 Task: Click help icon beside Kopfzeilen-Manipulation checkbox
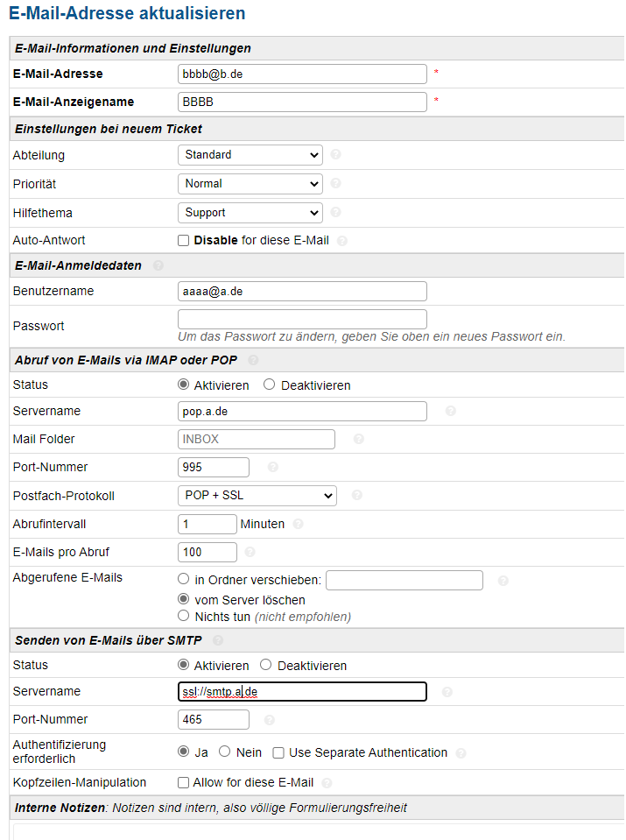tap(327, 783)
